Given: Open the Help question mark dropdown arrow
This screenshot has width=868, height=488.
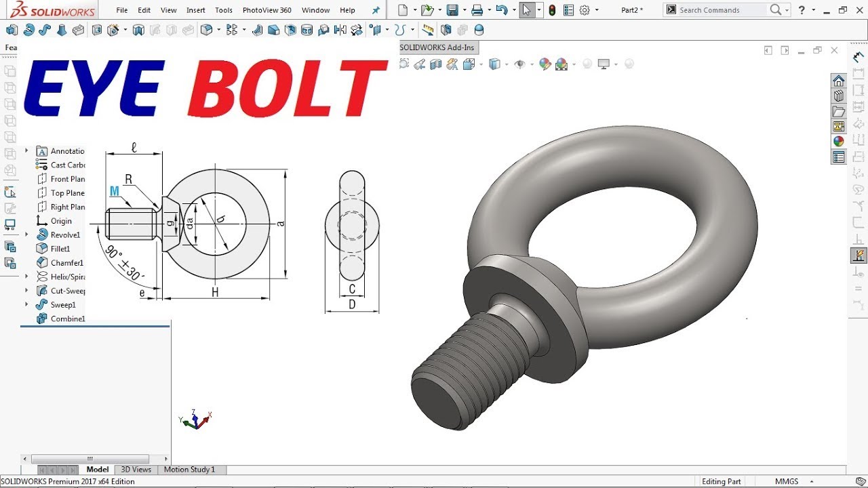Looking at the screenshot, I should (812, 10).
